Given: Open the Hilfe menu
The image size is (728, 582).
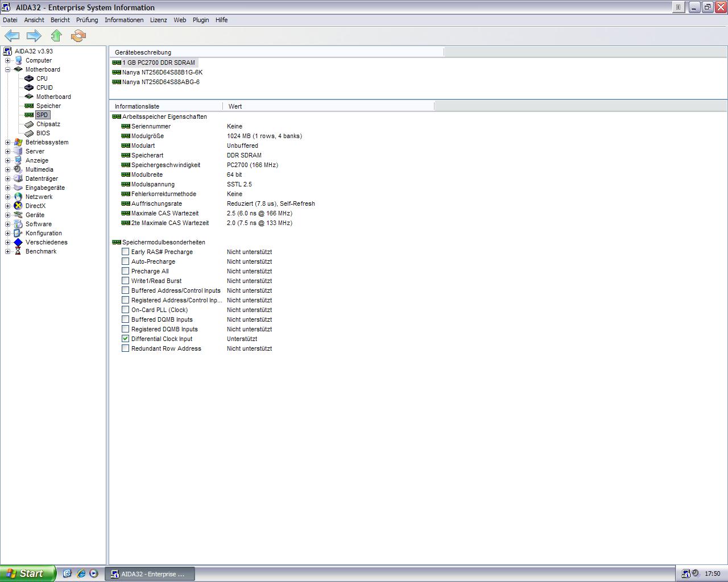Looking at the screenshot, I should pyautogui.click(x=222, y=20).
